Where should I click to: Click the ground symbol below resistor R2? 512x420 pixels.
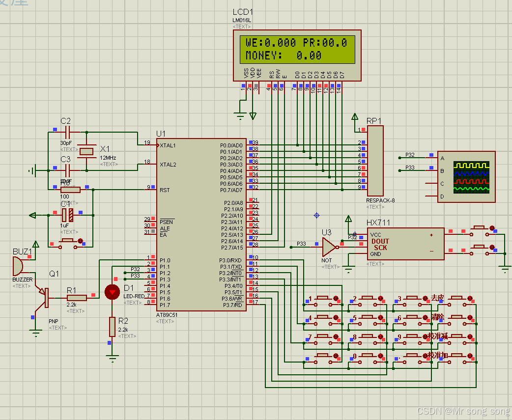coord(112,359)
